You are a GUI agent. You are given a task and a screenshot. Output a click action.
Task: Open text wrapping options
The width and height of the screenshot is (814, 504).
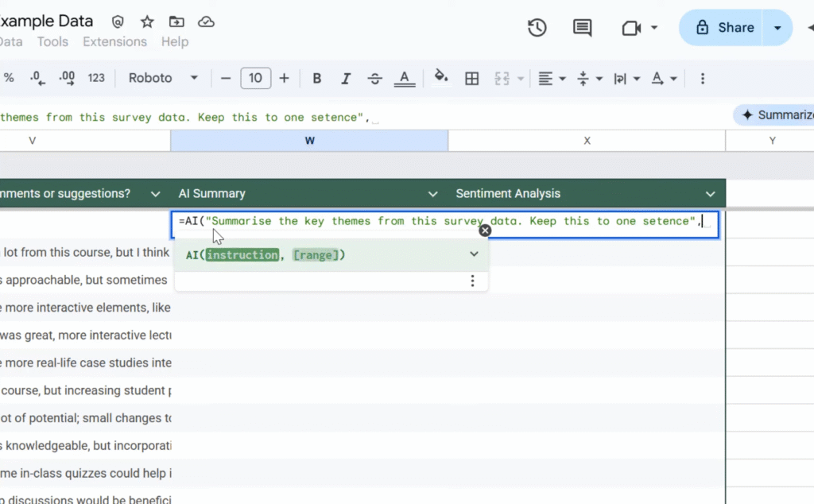pyautogui.click(x=626, y=79)
